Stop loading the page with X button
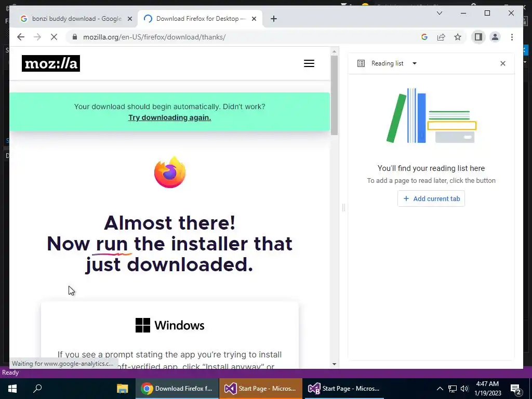The image size is (532, 399). click(54, 37)
